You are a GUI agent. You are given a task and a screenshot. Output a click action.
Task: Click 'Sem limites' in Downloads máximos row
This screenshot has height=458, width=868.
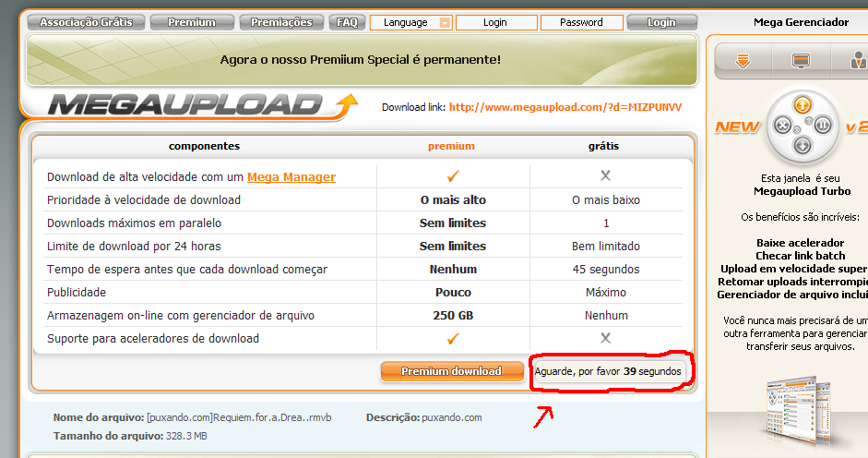(x=453, y=223)
